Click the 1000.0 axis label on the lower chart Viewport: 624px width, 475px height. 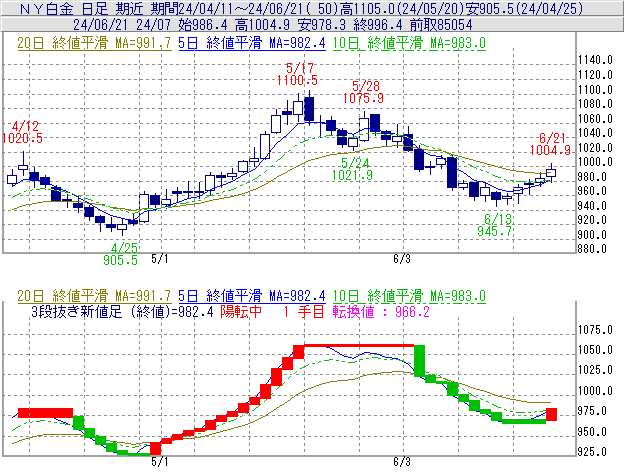click(x=595, y=391)
